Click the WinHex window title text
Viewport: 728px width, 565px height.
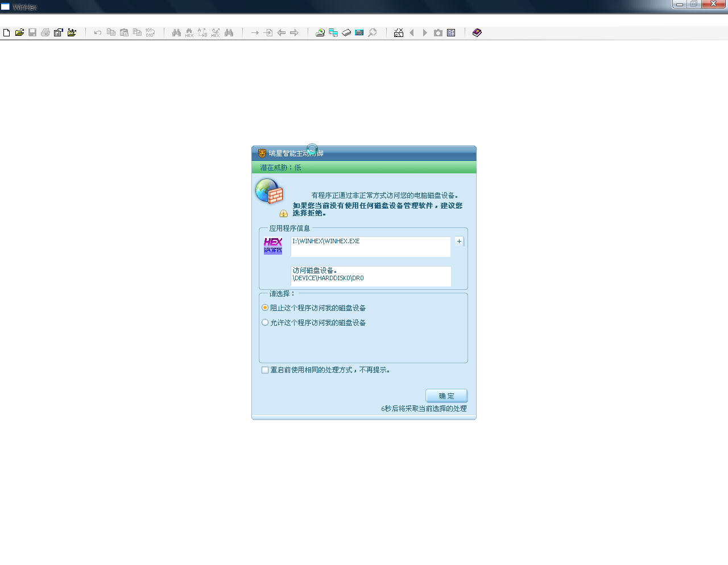click(24, 7)
